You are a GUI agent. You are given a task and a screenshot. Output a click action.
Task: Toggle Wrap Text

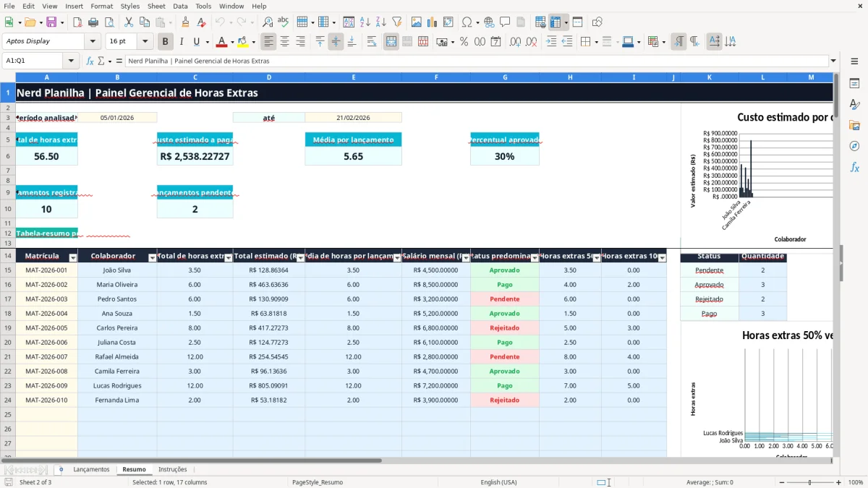coord(372,42)
